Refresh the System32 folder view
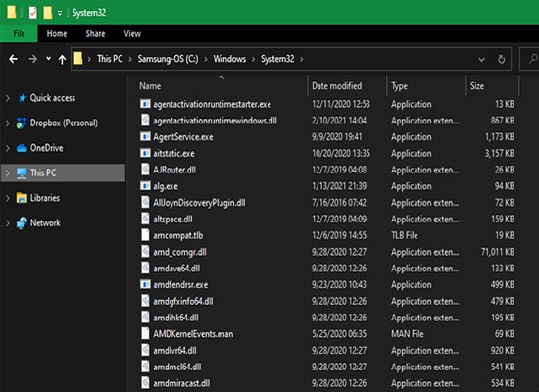Viewport: 539px width, 392px height. tap(501, 59)
